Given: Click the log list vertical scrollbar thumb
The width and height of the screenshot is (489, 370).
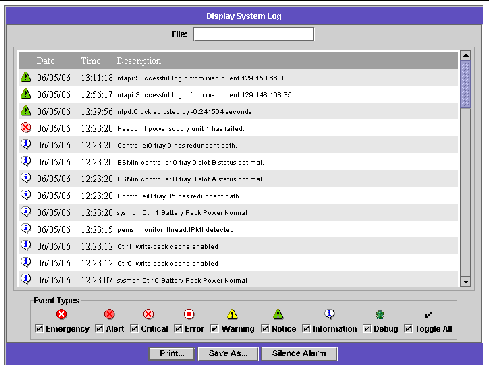Looking at the screenshot, I should click(465, 84).
